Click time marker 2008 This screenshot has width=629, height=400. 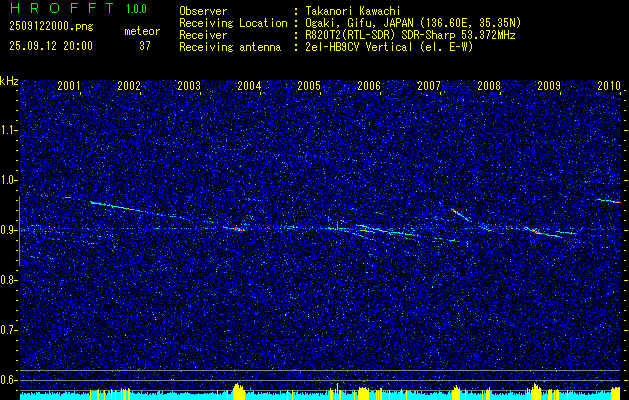click(489, 85)
